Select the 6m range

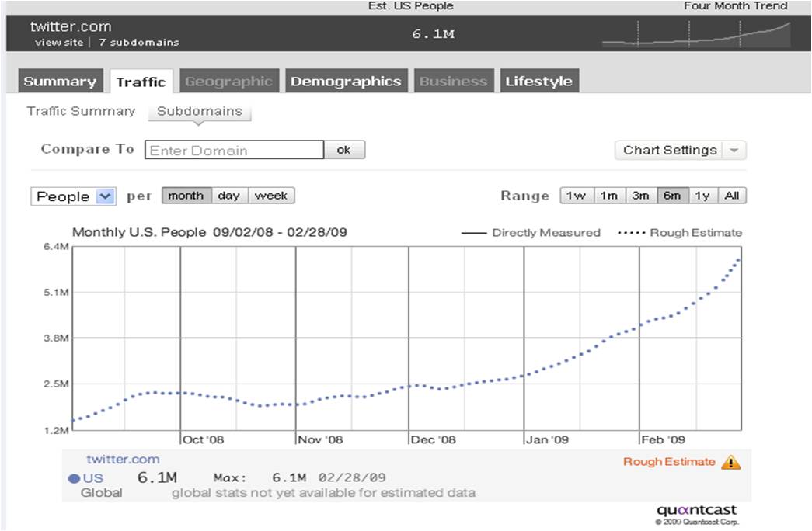click(x=672, y=196)
